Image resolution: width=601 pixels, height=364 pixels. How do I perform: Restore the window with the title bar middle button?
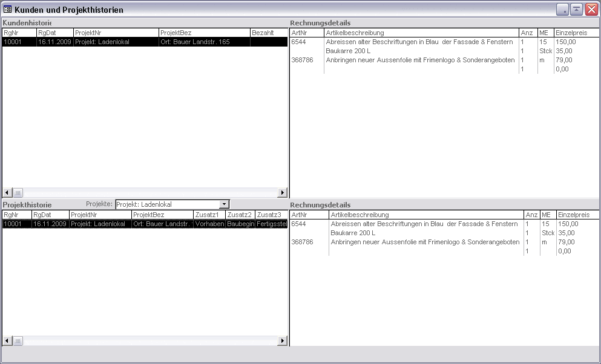click(x=576, y=10)
